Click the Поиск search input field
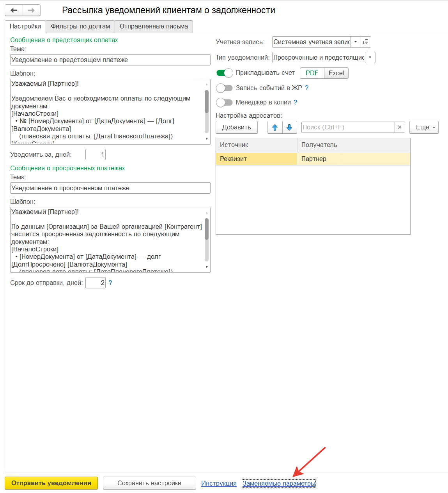This screenshot has width=448, height=493. click(x=348, y=127)
